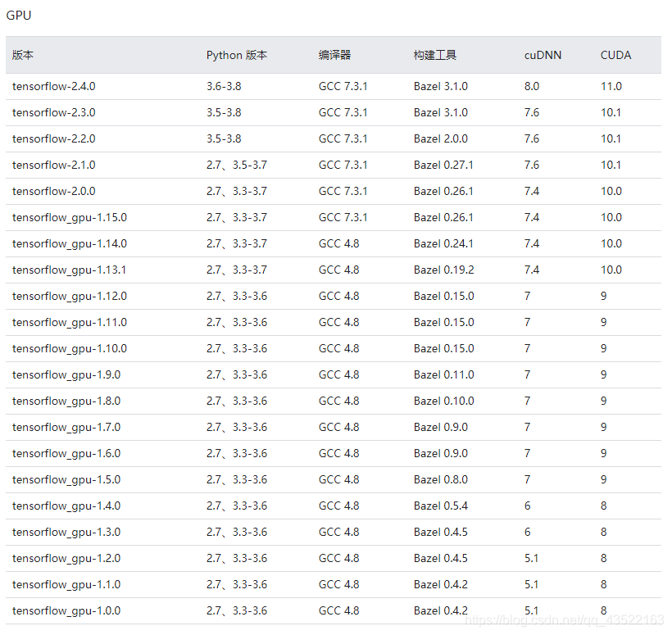Select the tensorflow_gpu-1.10.0 version cell

click(70, 348)
